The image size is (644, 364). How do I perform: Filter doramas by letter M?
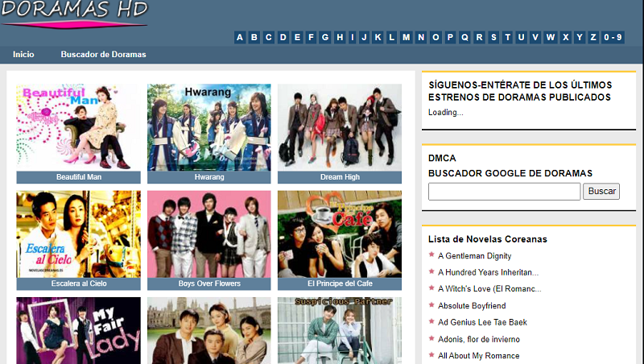(407, 37)
